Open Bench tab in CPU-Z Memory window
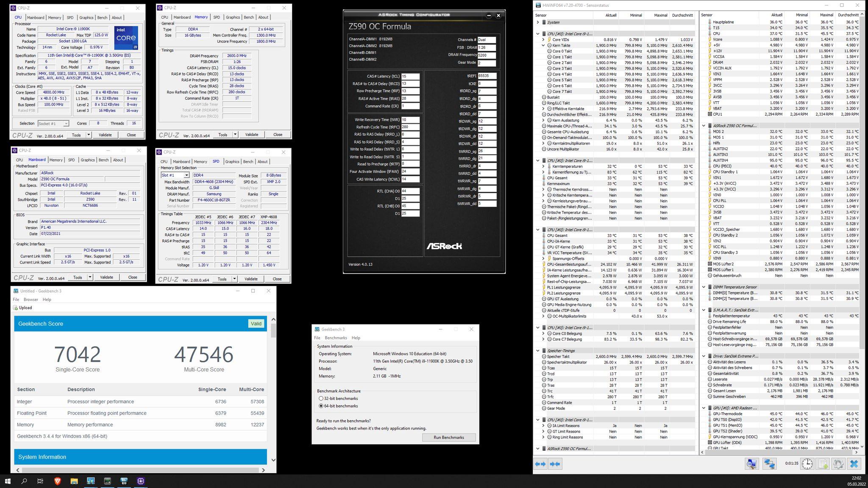 [x=249, y=17]
